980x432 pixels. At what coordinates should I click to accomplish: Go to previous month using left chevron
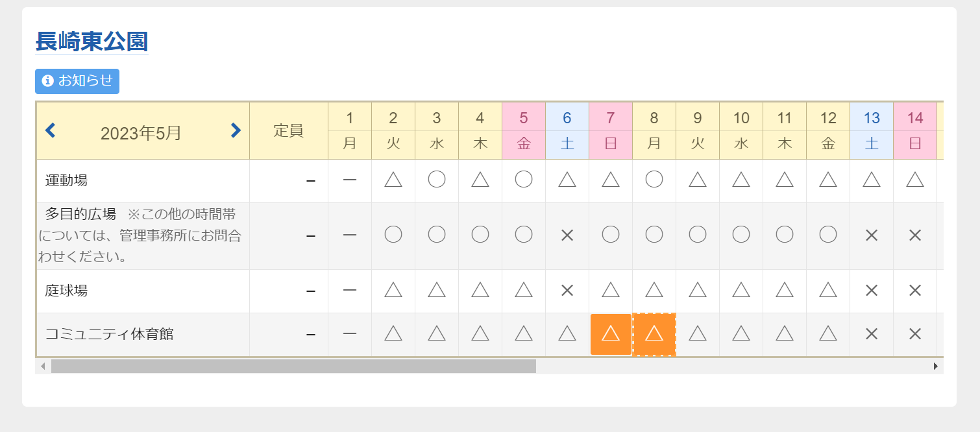pos(51,131)
